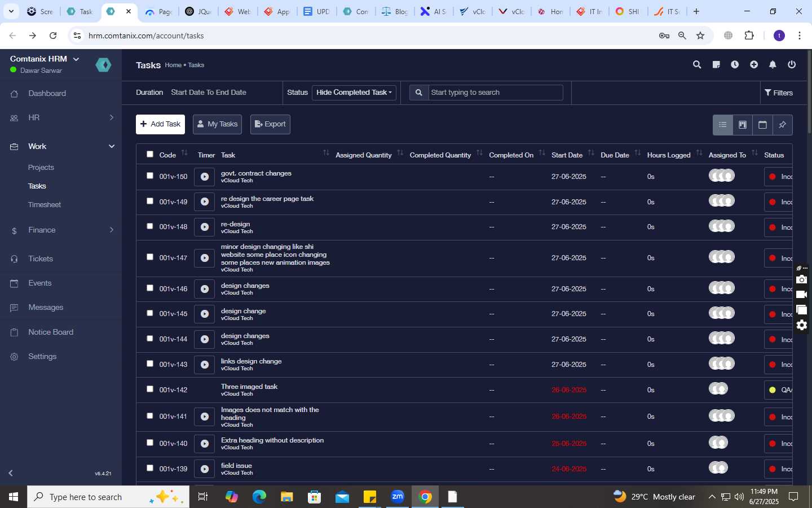Viewport: 812px width, 508px height.
Task: Check the box for task 001v-144
Action: click(x=150, y=339)
